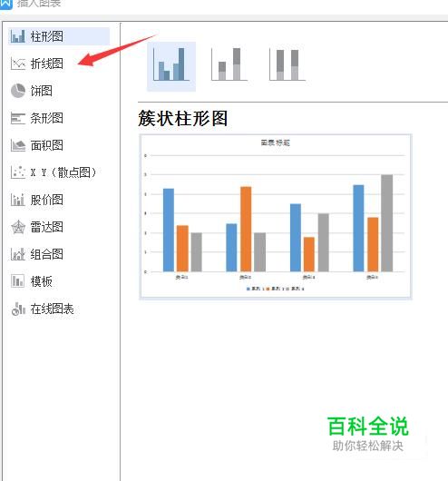Click the clustered column chart preview
Image resolution: width=448 pixels, height=481 pixels.
point(276,217)
